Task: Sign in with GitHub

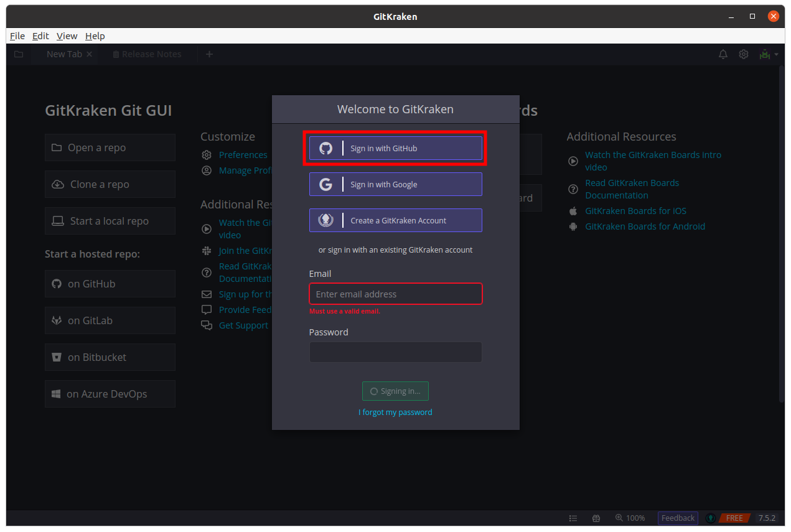Action: click(x=396, y=148)
